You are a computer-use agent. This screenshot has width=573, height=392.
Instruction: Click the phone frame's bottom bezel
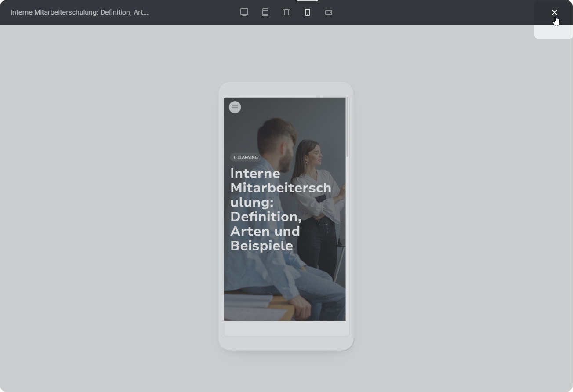(286, 343)
